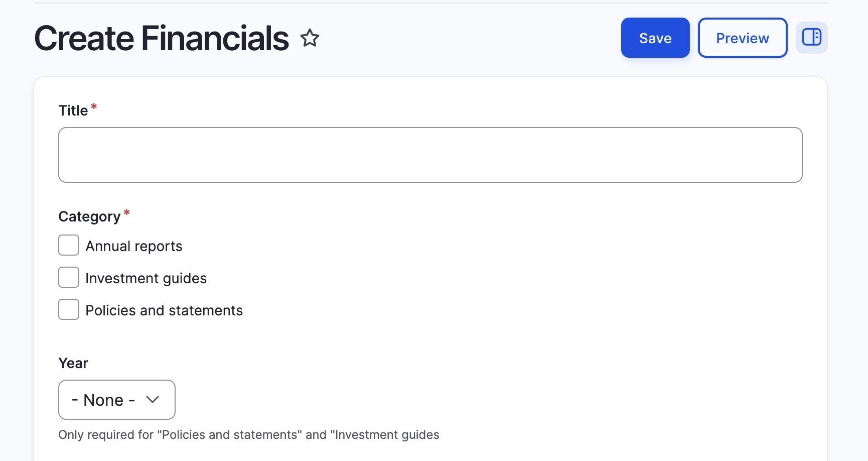The image size is (868, 461).
Task: Tick the Annual reports checkbox
Action: pos(69,246)
